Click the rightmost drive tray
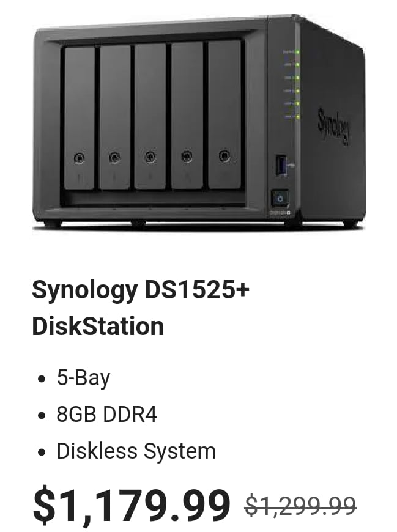Viewport: 397px width, 532px height. pyautogui.click(x=224, y=114)
